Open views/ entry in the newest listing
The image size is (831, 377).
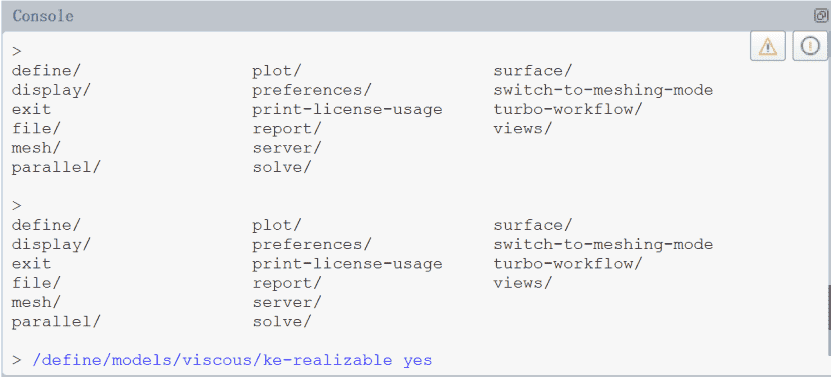(x=523, y=283)
